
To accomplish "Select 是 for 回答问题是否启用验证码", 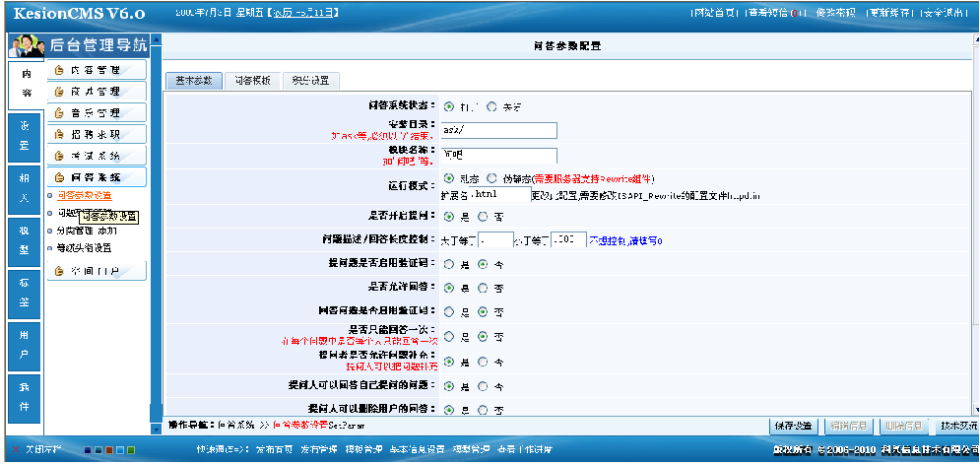I will click(x=449, y=311).
